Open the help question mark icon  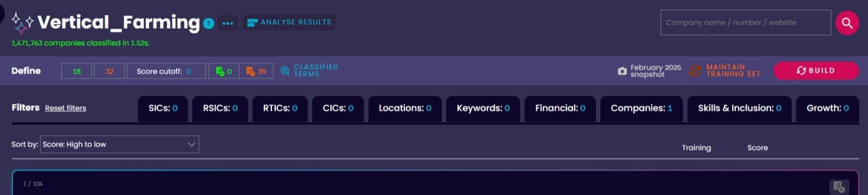pyautogui.click(x=209, y=23)
